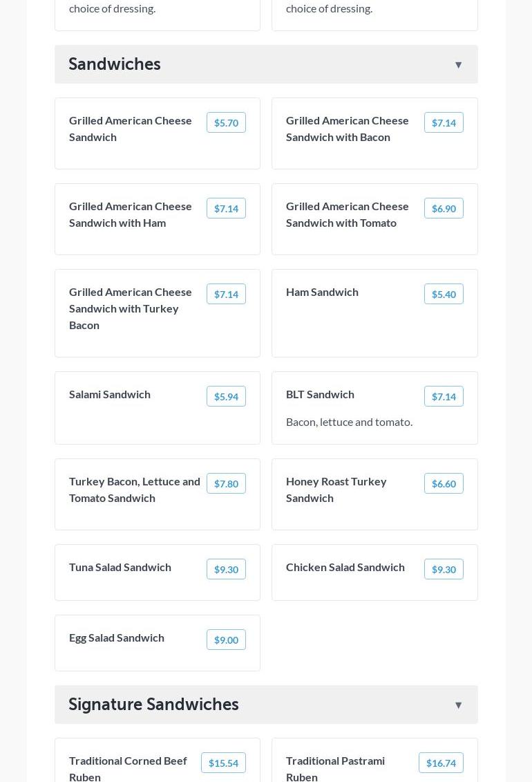This screenshot has width=532, height=782.
Task: Select the Honey Roast Turkey Sandwich $6.60 price
Action: coord(444,484)
